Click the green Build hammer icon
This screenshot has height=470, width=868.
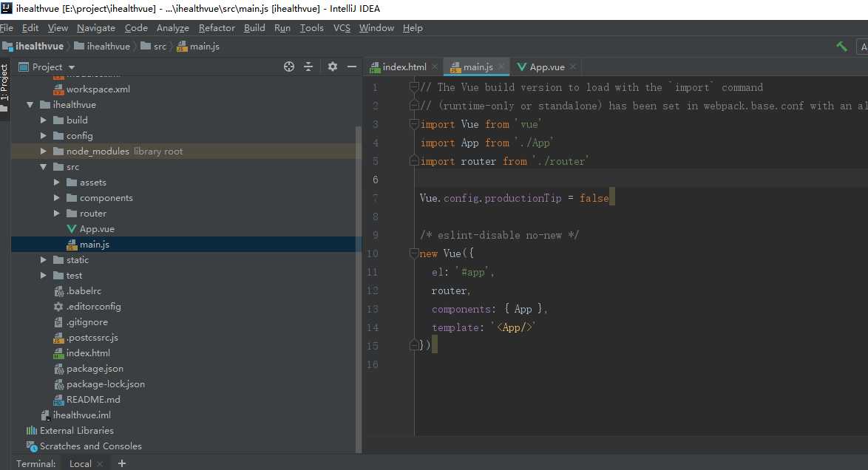coord(841,47)
